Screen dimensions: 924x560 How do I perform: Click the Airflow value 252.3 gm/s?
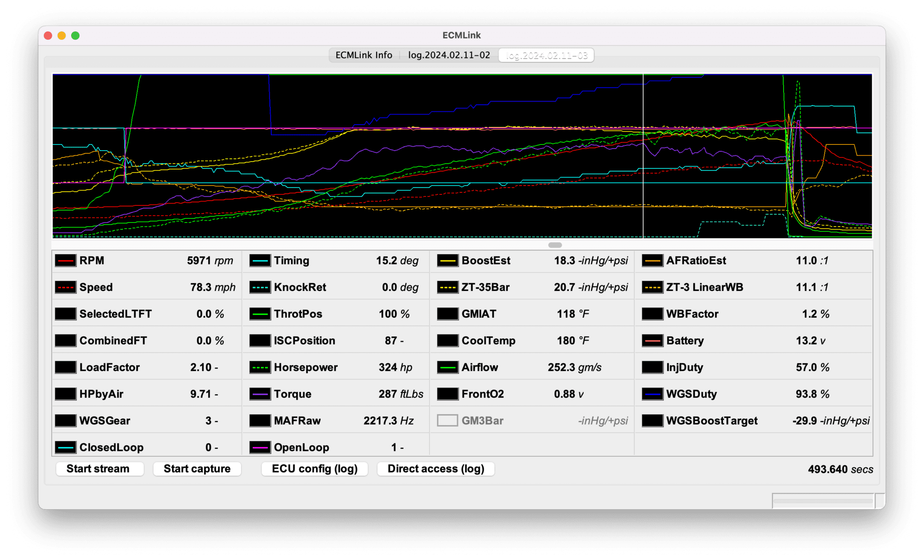[x=575, y=367]
